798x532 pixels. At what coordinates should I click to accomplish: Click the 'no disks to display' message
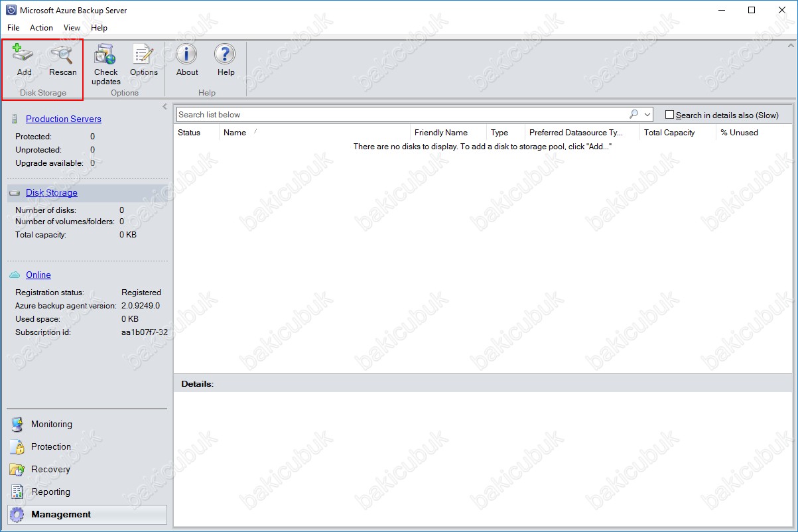(x=482, y=146)
